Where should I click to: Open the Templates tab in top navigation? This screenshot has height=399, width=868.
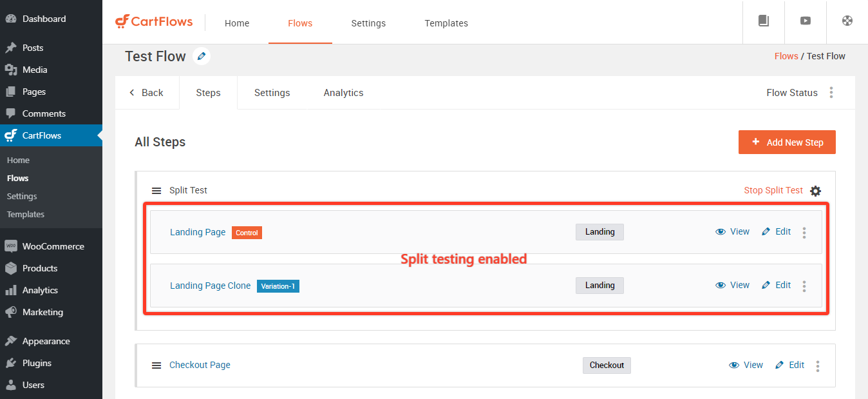pyautogui.click(x=446, y=23)
